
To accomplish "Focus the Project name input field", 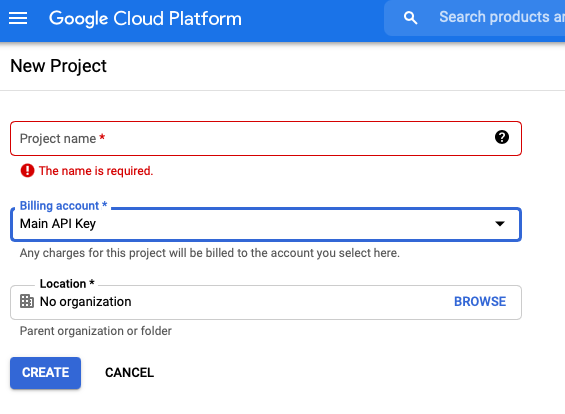I will tap(266, 139).
